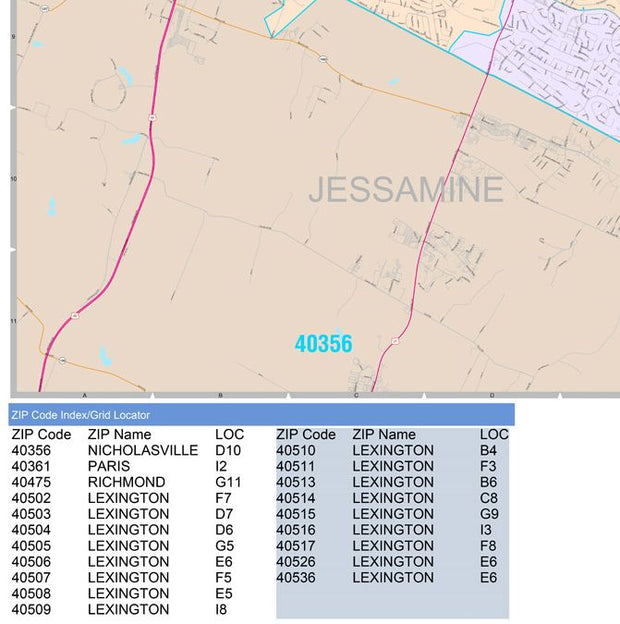Click grid location I3 for ZIP 40516

coord(487,530)
